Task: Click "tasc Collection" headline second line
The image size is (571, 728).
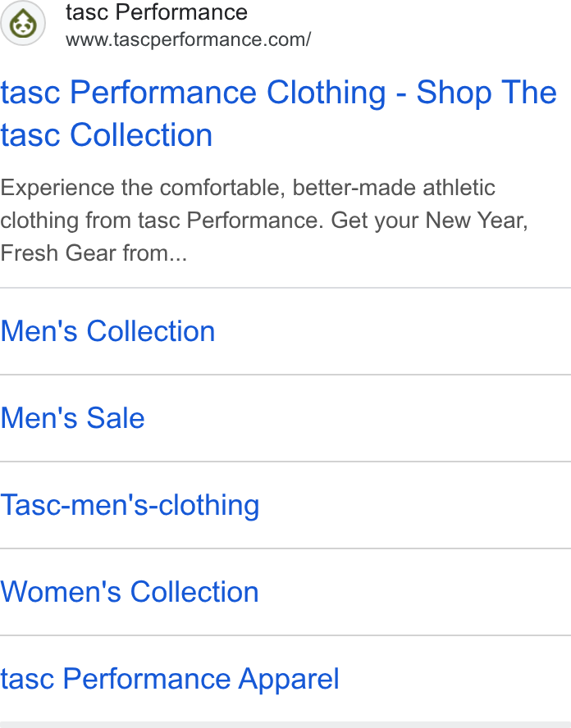Action: click(107, 134)
